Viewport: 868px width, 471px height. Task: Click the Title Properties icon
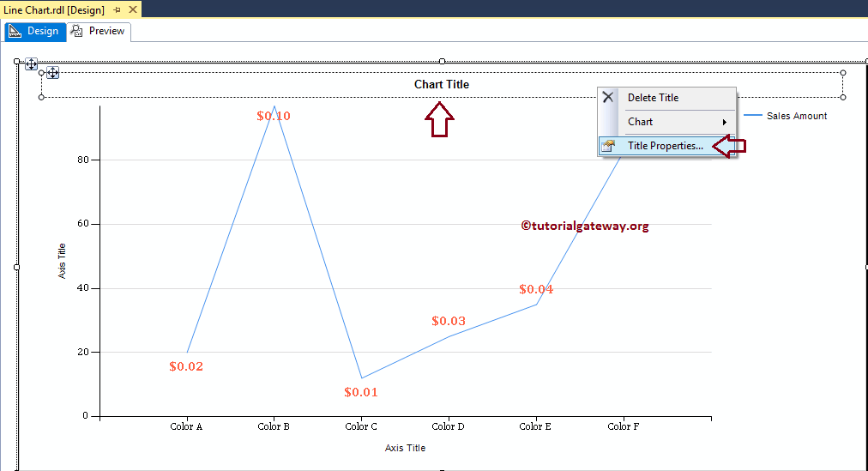[608, 146]
